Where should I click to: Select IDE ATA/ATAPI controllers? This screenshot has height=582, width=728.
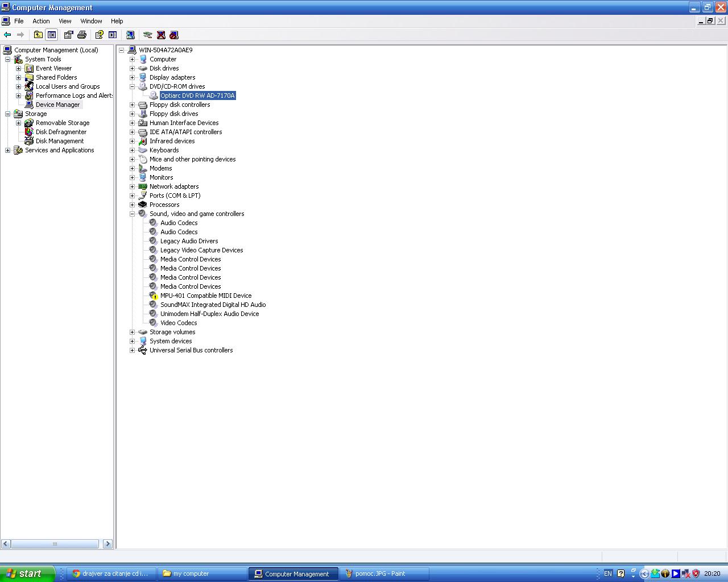click(x=185, y=132)
